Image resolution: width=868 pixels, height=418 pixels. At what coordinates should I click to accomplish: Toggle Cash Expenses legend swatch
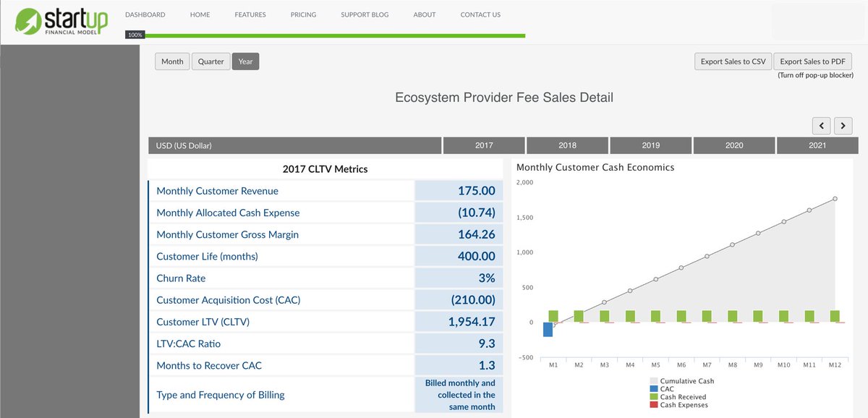click(x=655, y=405)
